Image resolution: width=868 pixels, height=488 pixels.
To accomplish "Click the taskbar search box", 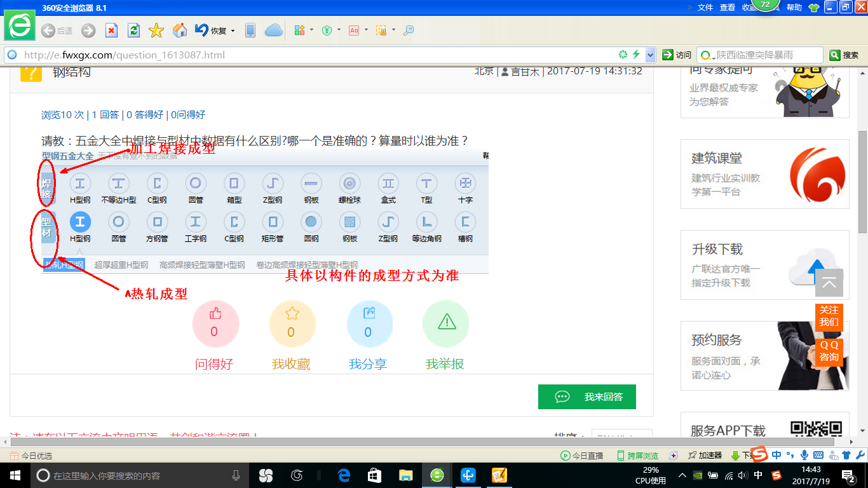I will click(x=140, y=475).
